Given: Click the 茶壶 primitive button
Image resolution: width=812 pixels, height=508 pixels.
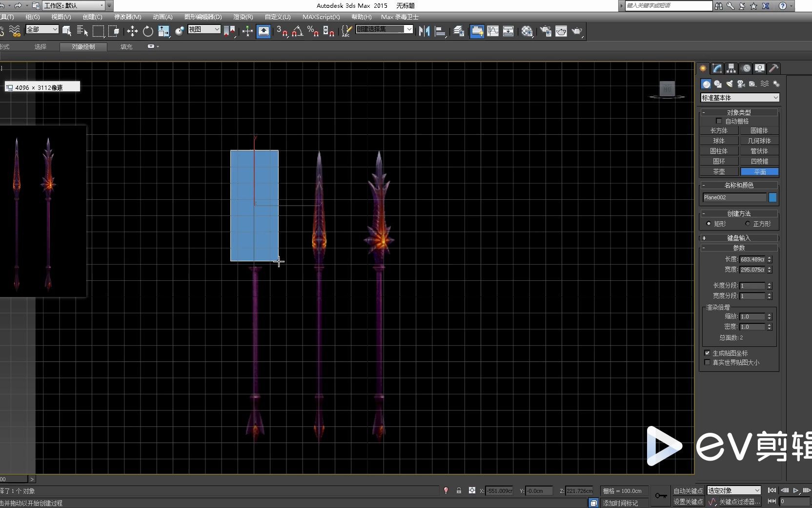Looking at the screenshot, I should click(719, 172).
